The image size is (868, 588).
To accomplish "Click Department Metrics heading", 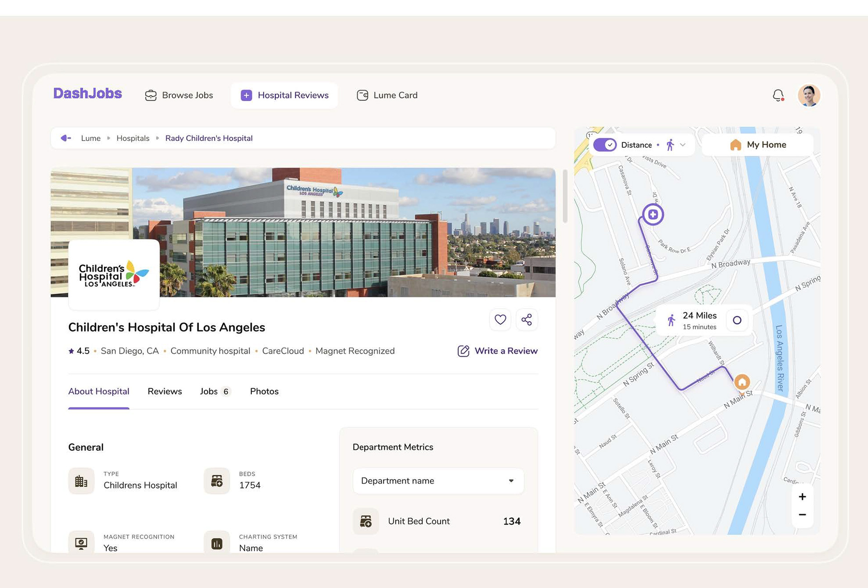I will coord(393,447).
